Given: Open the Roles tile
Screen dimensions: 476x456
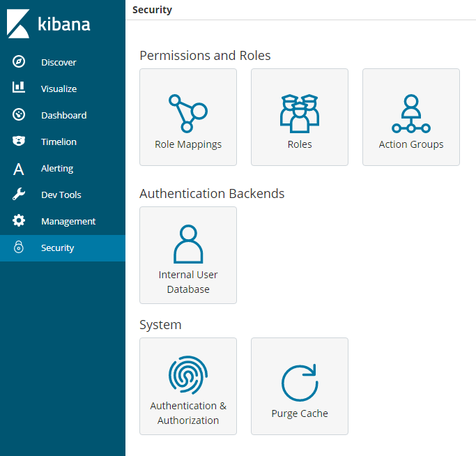Looking at the screenshot, I should (x=300, y=117).
